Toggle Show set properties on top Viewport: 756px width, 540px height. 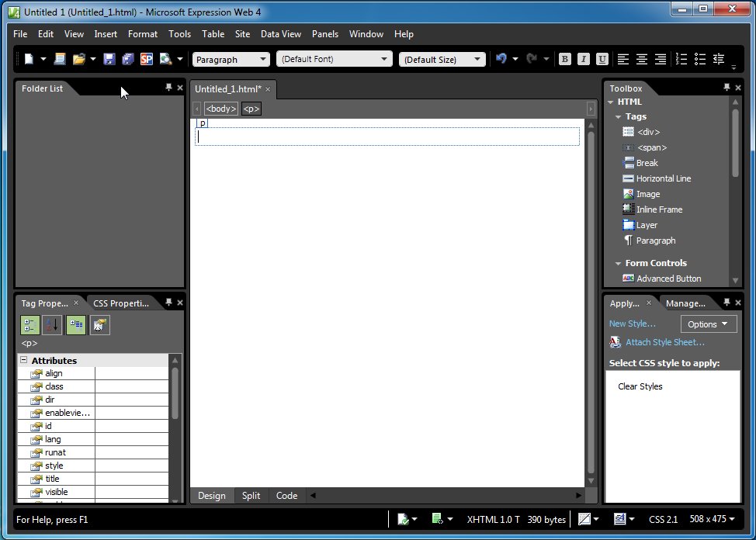[76, 325]
